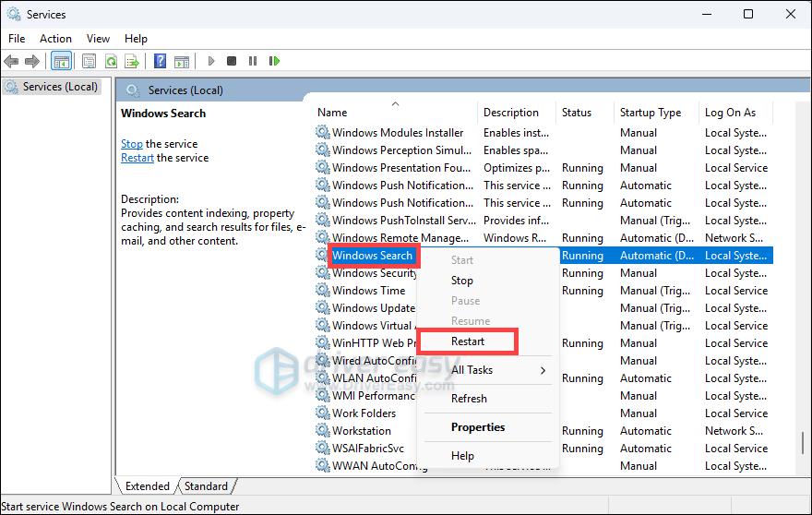812x515 pixels.
Task: Click the gear icon beside Windows Presentation Foundation
Action: point(323,167)
